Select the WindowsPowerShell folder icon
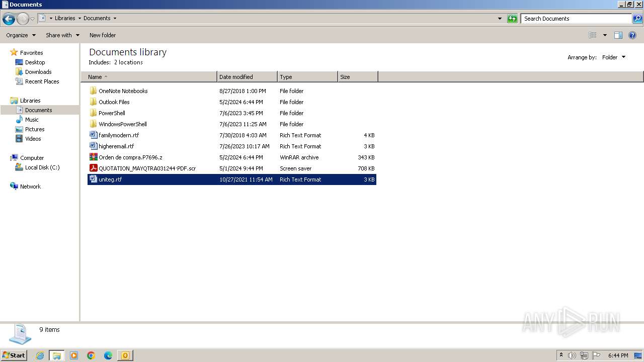 pyautogui.click(x=93, y=124)
